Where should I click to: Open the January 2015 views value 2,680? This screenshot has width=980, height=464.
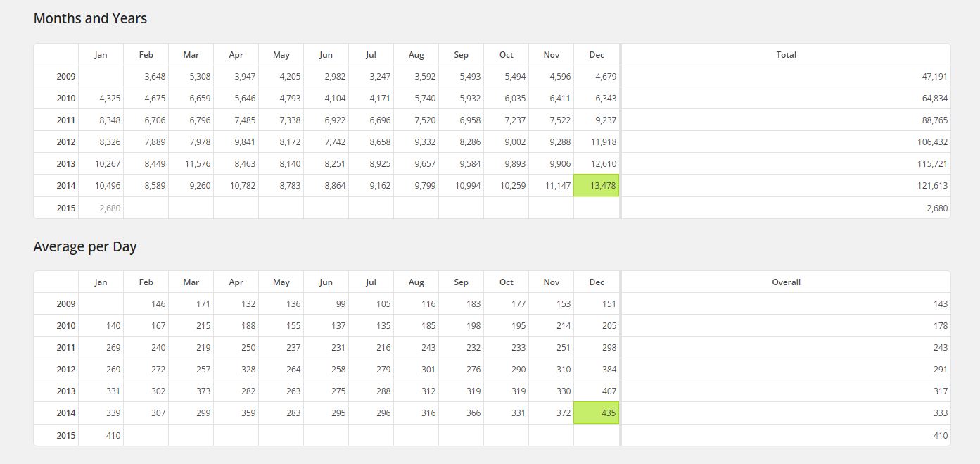(110, 208)
